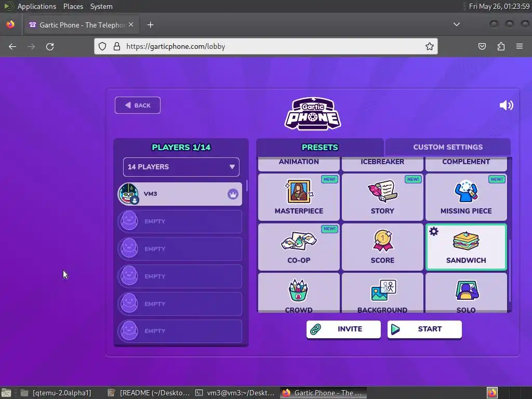
Task: Switch to README taskbar window
Action: (149, 393)
